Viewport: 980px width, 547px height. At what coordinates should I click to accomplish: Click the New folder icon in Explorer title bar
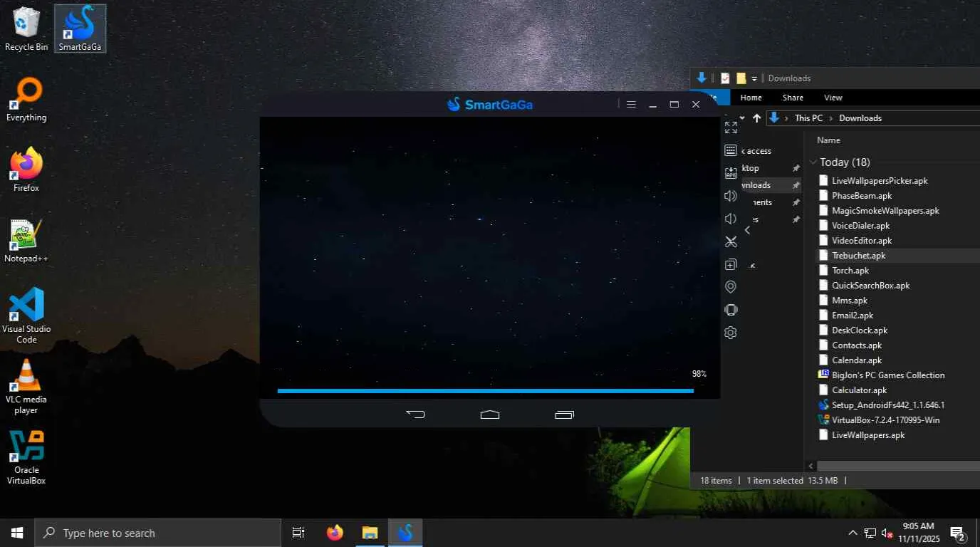(741, 78)
